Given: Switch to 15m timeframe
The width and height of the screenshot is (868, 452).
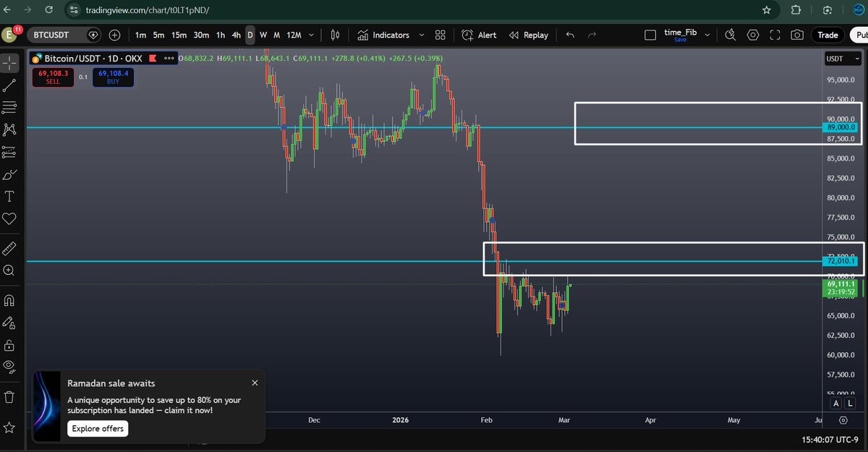Looking at the screenshot, I should point(179,35).
